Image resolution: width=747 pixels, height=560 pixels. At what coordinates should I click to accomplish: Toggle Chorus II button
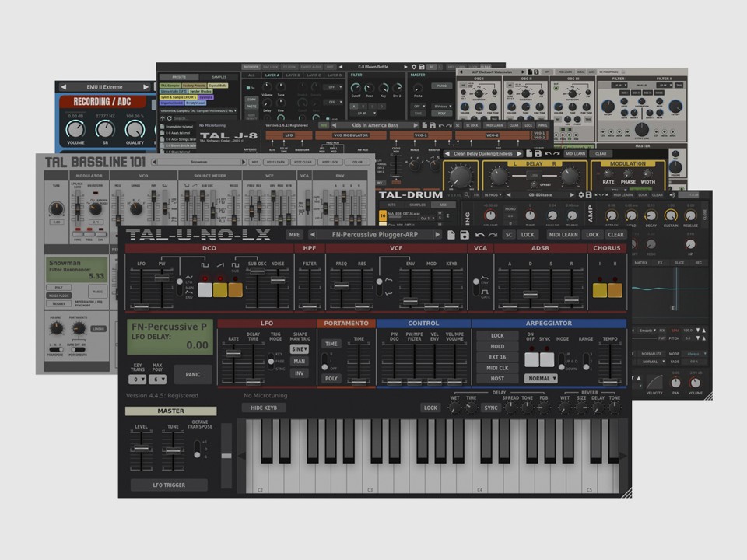615,290
